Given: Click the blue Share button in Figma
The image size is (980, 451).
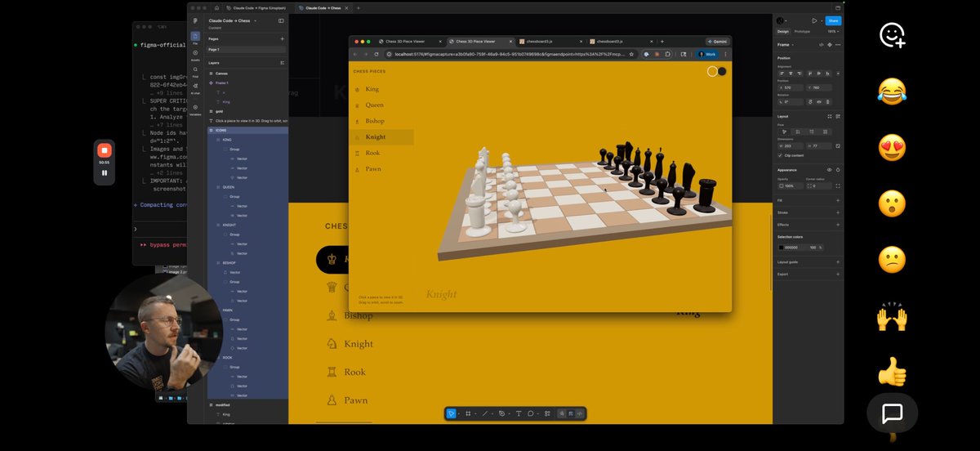Looking at the screenshot, I should pyautogui.click(x=833, y=20).
